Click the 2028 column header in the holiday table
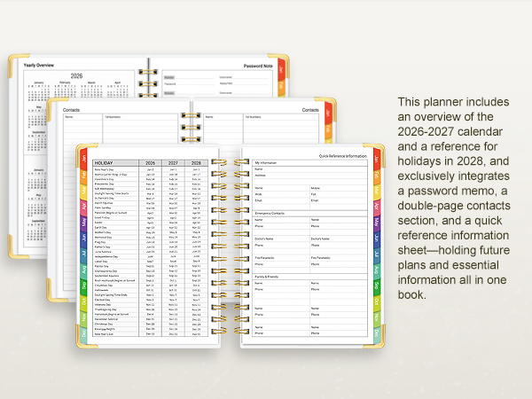This screenshot has width=532, height=399. pos(196,163)
